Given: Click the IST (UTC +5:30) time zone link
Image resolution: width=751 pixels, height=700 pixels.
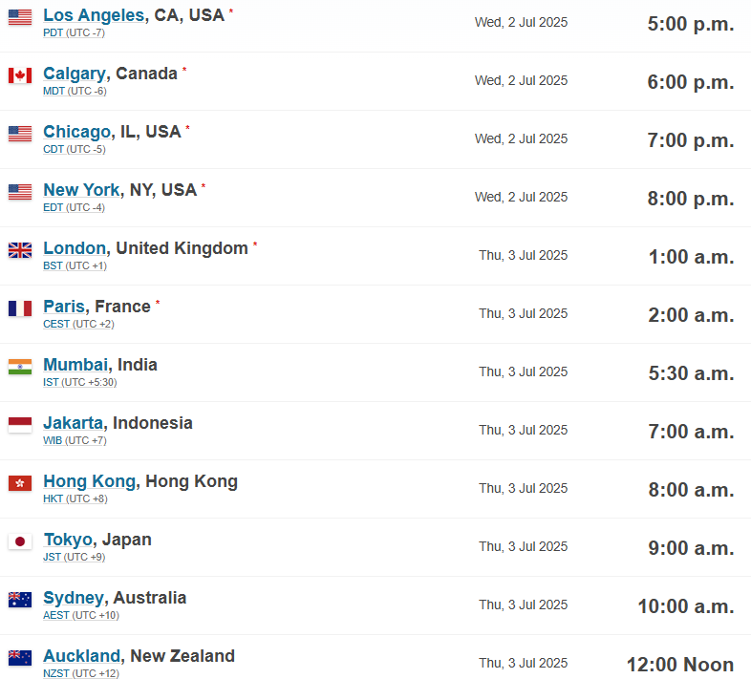Looking at the screenshot, I should point(80,383).
